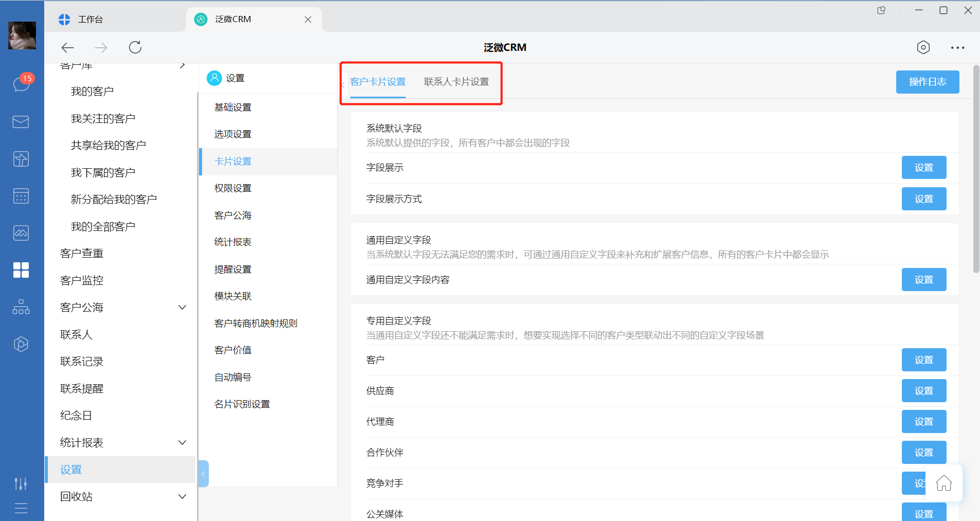The image size is (980, 521).
Task: Open the mail inbox icon
Action: tap(21, 121)
